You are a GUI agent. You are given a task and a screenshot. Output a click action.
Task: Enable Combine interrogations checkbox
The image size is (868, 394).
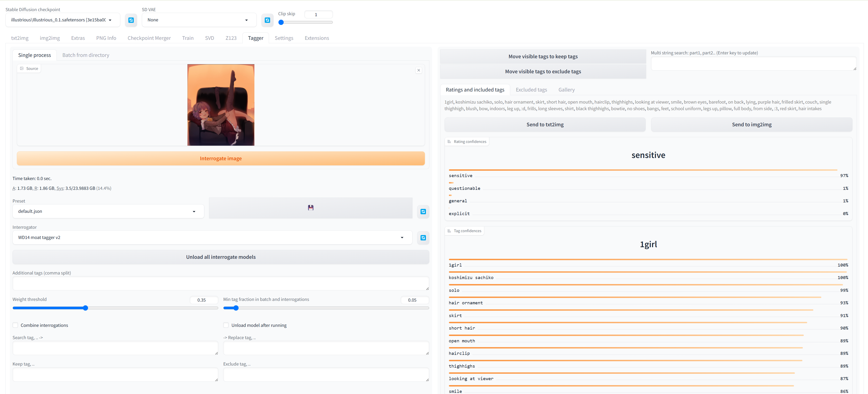[x=15, y=325]
